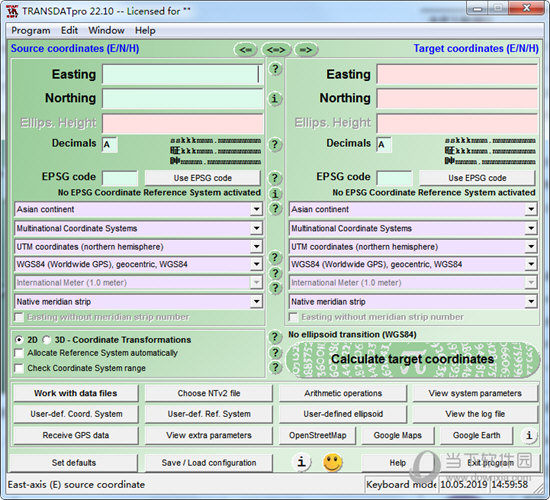Open the Help menu
This screenshot has width=550, height=500.
pyautogui.click(x=145, y=31)
